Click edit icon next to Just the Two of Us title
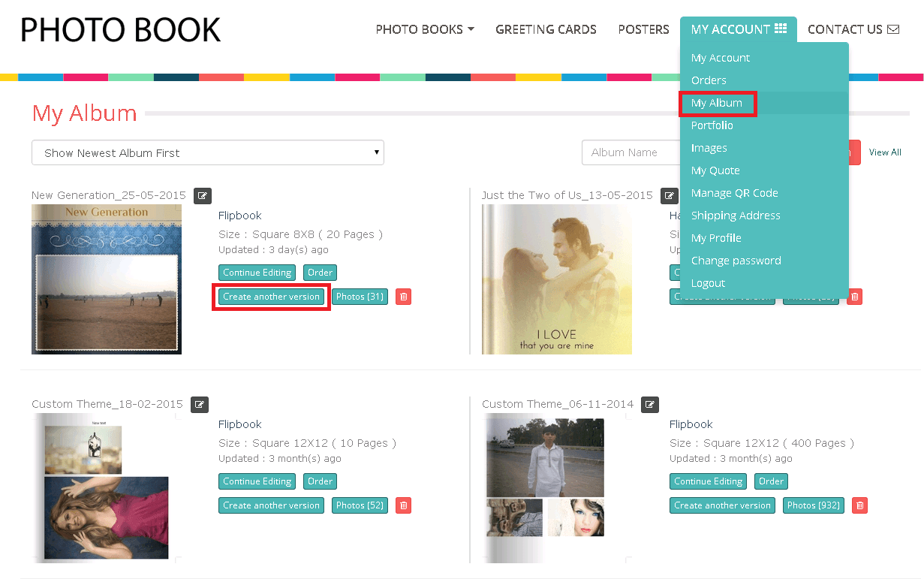This screenshot has height=579, width=924. tap(669, 196)
